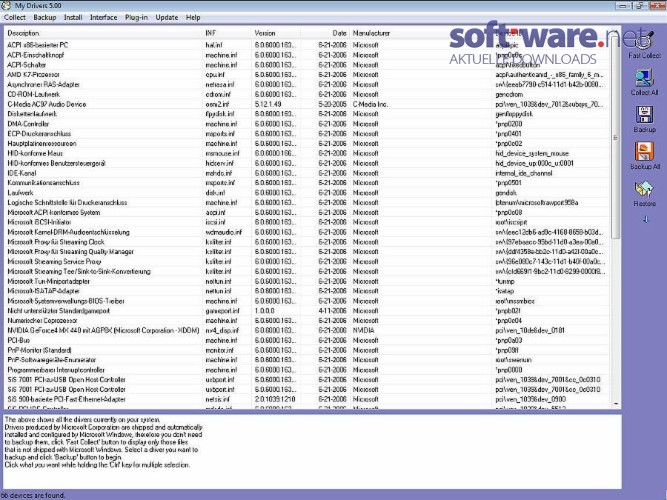This screenshot has width=667, height=500.
Task: Sort by the Manufacturer column header
Action: (420, 33)
